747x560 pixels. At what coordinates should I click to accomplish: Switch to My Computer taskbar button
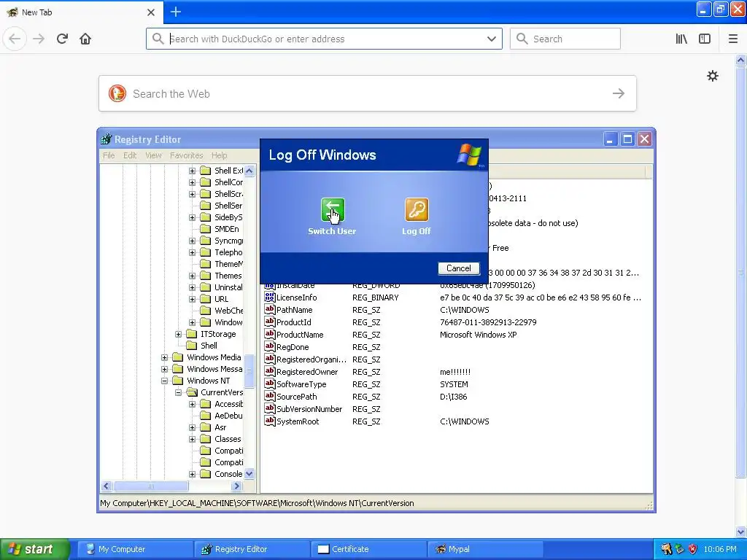[x=135, y=549]
